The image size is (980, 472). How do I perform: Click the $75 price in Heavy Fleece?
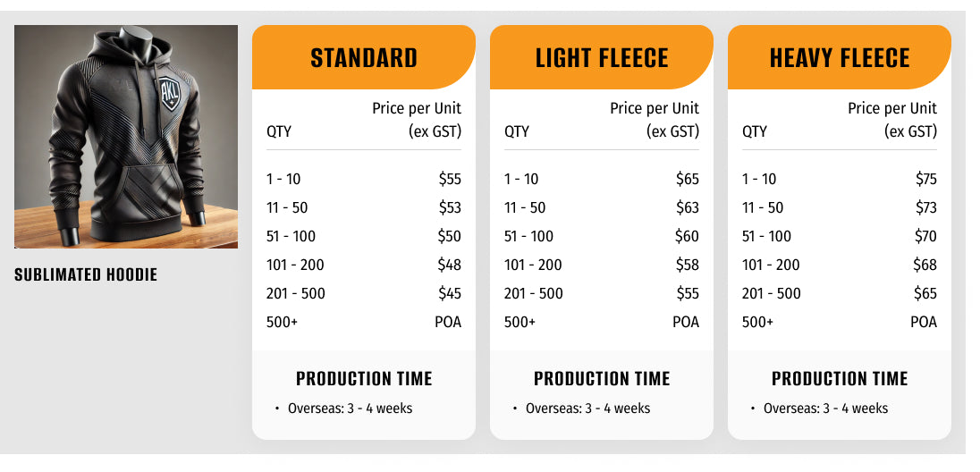pyautogui.click(x=925, y=179)
